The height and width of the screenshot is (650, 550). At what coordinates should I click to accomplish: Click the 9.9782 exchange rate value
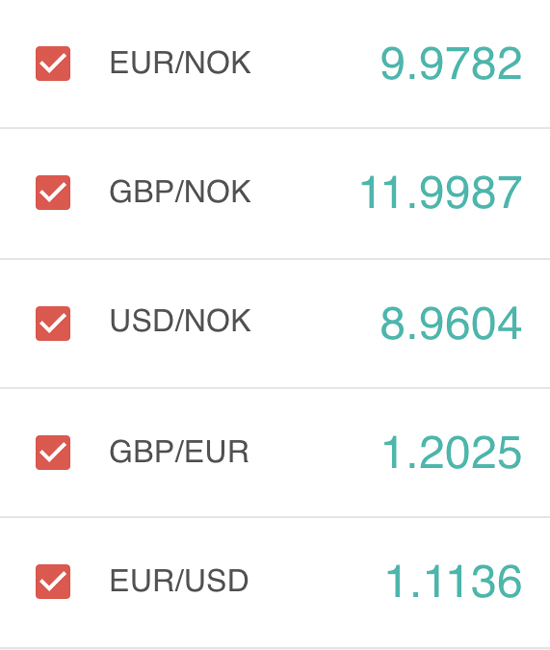(451, 63)
